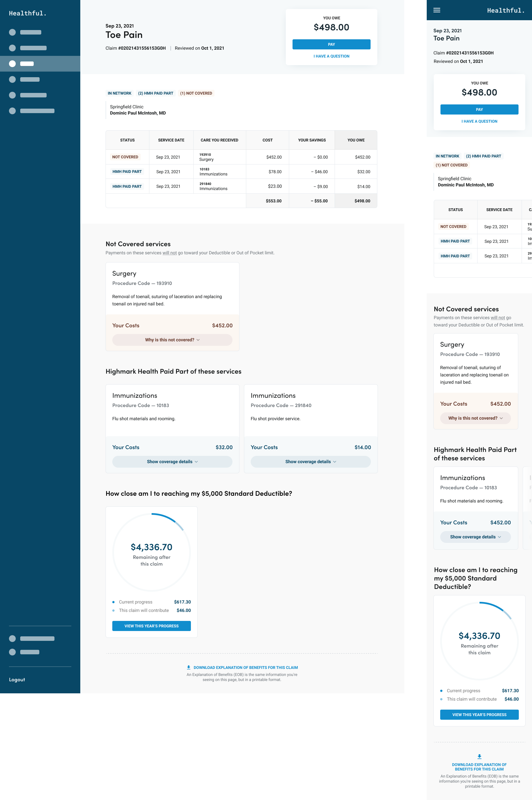
Task: Click the (1) NOT COVERED tag on desktop
Action: (196, 93)
